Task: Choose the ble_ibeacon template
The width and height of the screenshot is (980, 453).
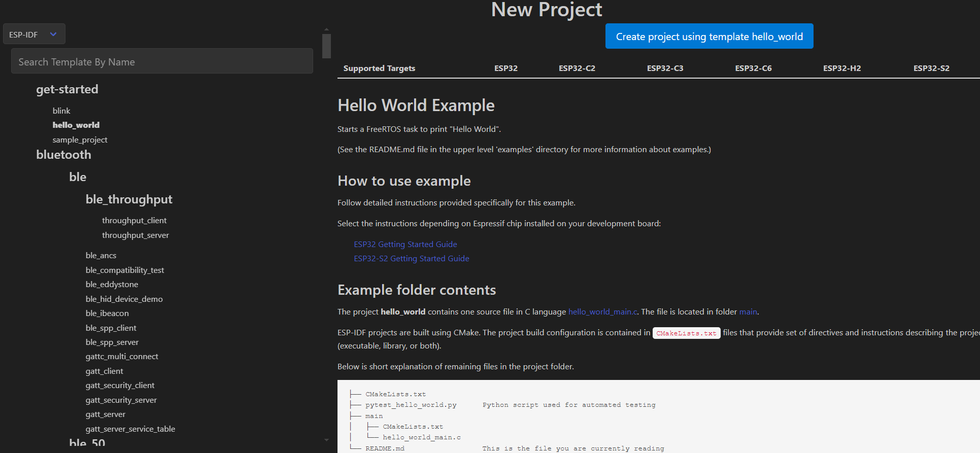Action: 107,313
